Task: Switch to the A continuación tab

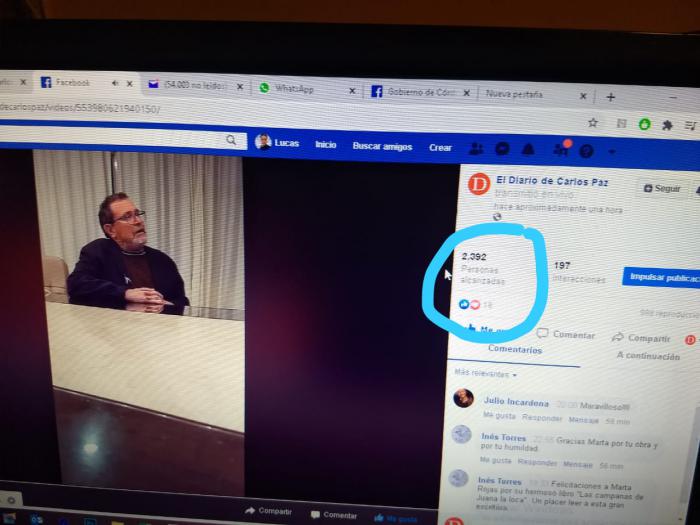Action: [648, 356]
